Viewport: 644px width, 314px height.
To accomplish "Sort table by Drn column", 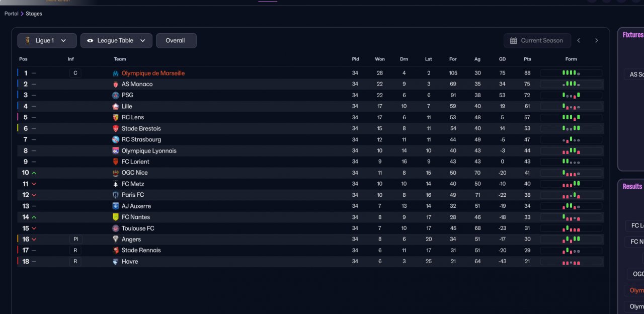I will 404,59.
